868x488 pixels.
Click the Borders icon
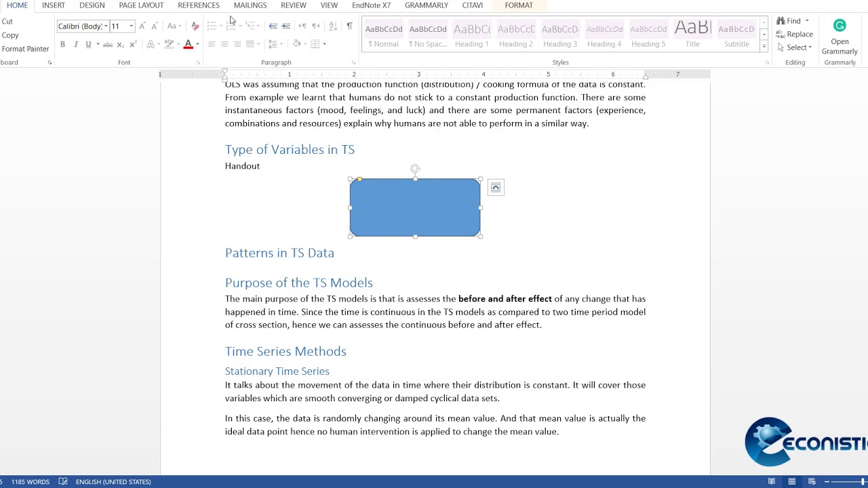(x=315, y=44)
